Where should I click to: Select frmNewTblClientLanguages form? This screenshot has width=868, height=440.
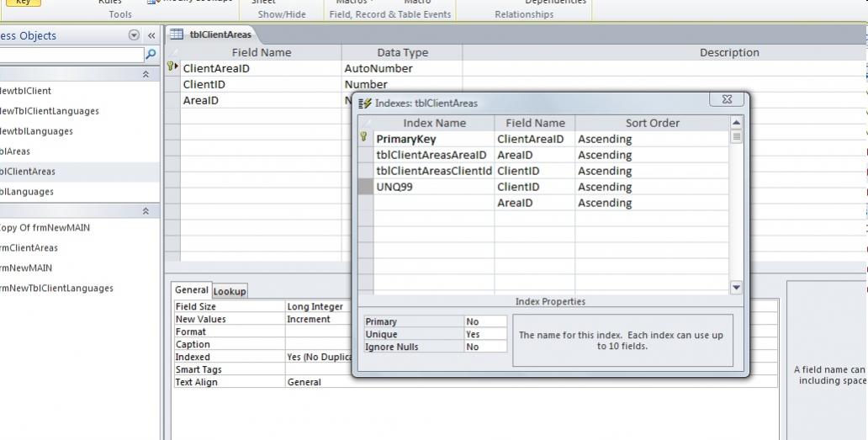[56, 288]
